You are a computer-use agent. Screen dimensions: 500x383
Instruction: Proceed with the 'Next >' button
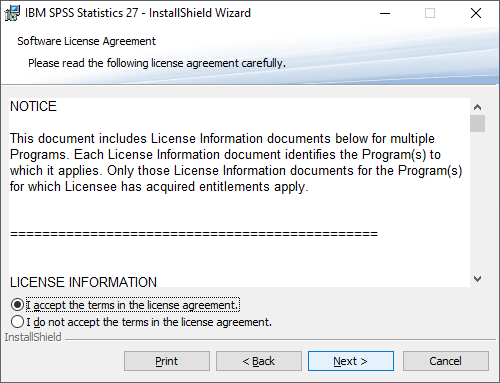[x=351, y=361]
